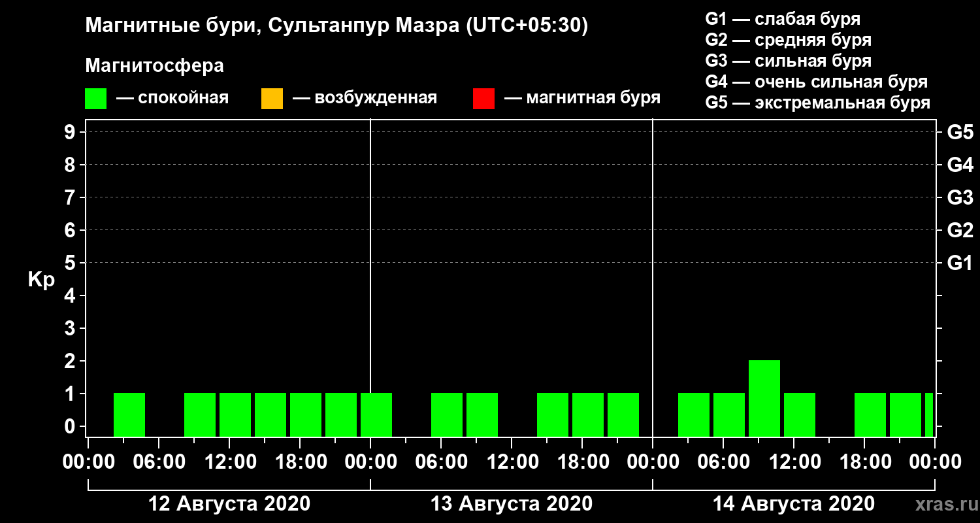Image resolution: width=980 pixels, height=523 pixels.
Task: Click the '— возбужденная' legend label
Action: [x=365, y=98]
